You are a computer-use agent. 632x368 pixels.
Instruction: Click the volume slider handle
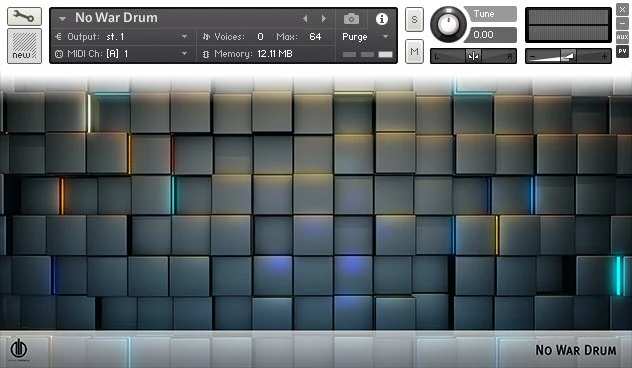(569, 56)
